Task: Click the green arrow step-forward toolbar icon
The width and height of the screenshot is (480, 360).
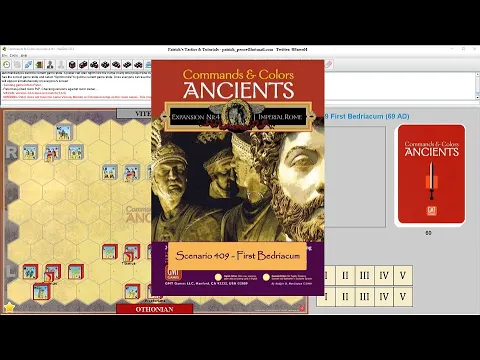Action: tap(39, 65)
